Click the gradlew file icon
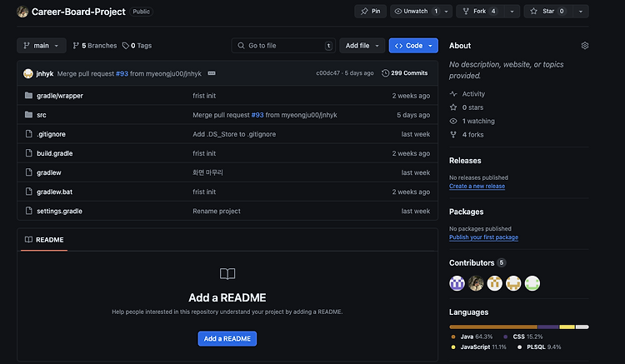Viewport: 625px width, 364px height. pyautogui.click(x=28, y=172)
